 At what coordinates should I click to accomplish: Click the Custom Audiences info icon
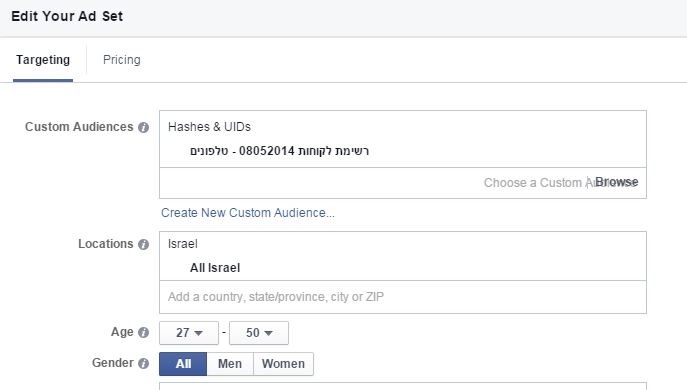[143, 128]
